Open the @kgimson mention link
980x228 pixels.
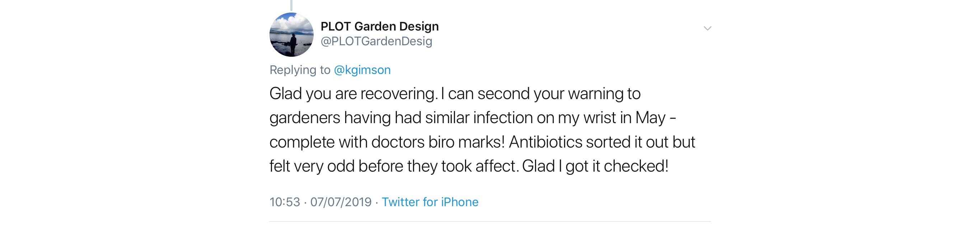click(x=362, y=70)
